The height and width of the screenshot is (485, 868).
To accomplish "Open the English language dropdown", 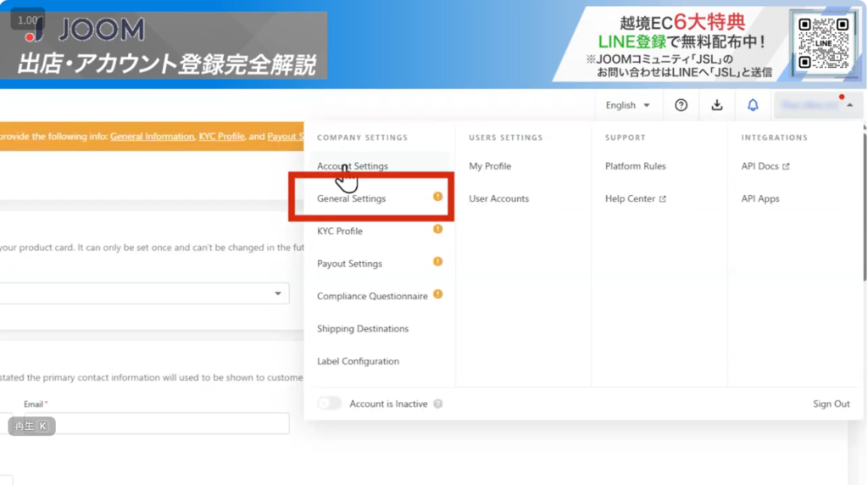I will tap(628, 105).
